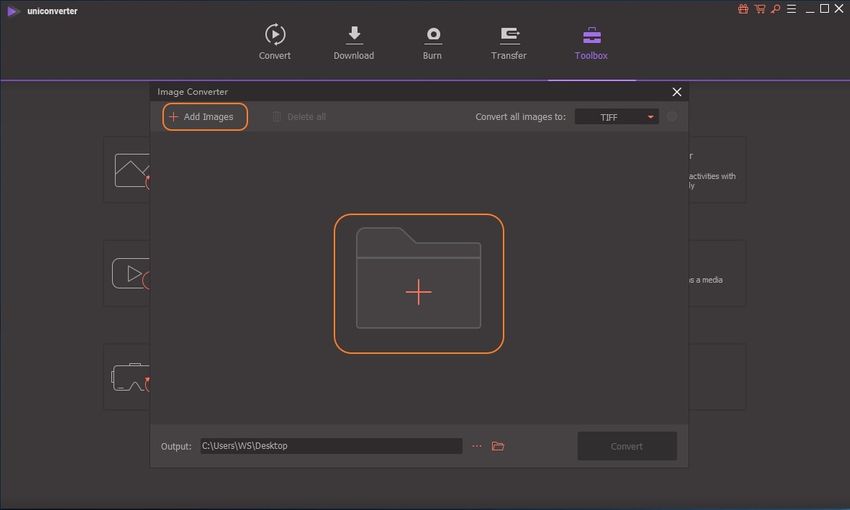Open the Convert section
Image resolution: width=850 pixels, height=510 pixels.
click(275, 42)
